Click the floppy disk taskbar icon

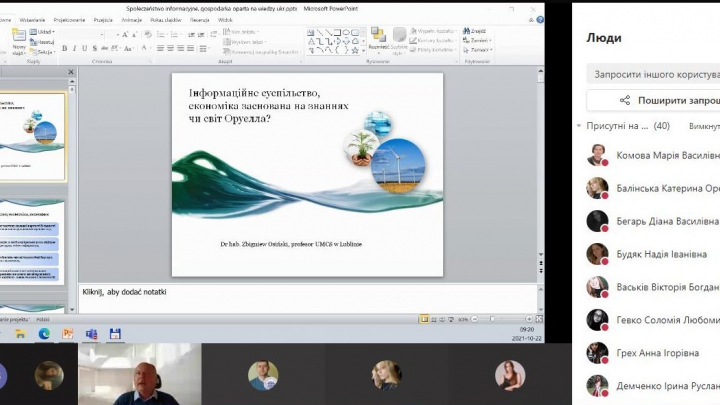click(x=115, y=334)
